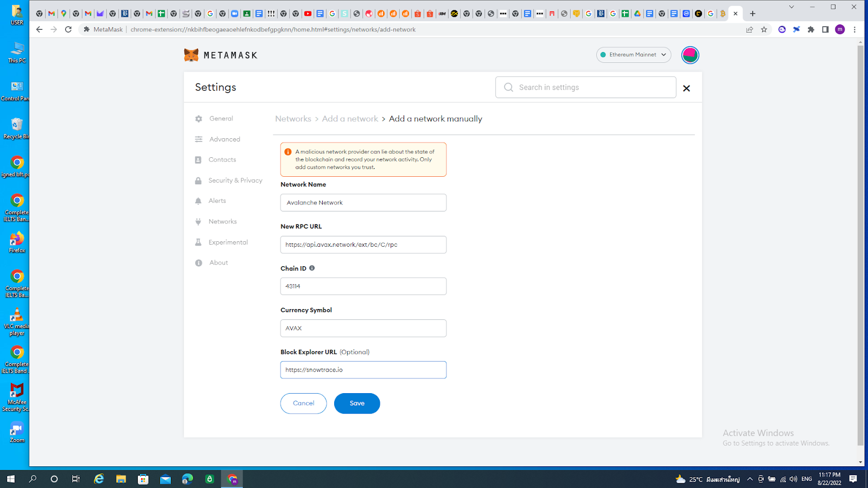The image size is (868, 488).
Task: Select the Firefox desktop icon
Action: (17, 242)
